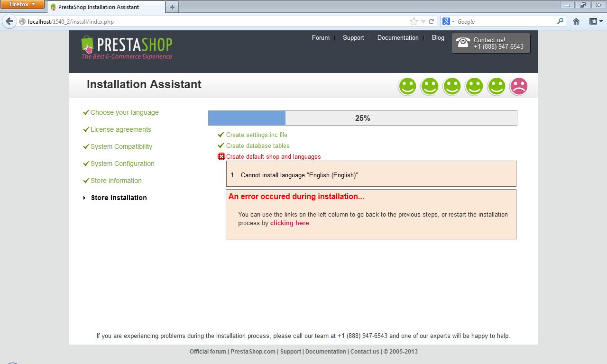Image resolution: width=607 pixels, height=364 pixels.
Task: Open Support link in the footer
Action: tap(290, 352)
